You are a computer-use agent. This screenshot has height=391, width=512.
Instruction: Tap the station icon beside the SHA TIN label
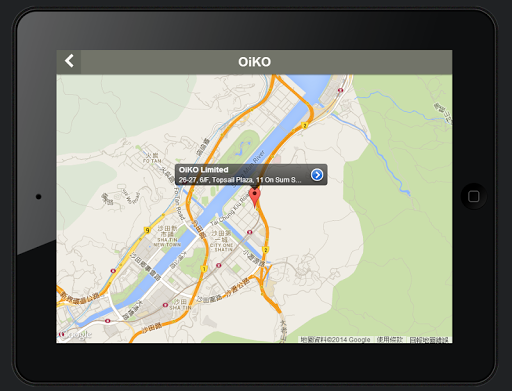165,305
